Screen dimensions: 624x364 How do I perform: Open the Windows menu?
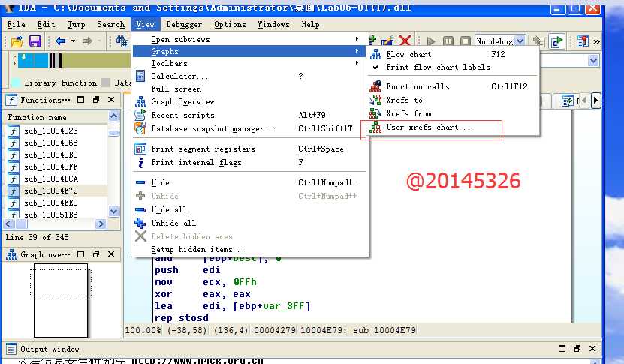(274, 24)
